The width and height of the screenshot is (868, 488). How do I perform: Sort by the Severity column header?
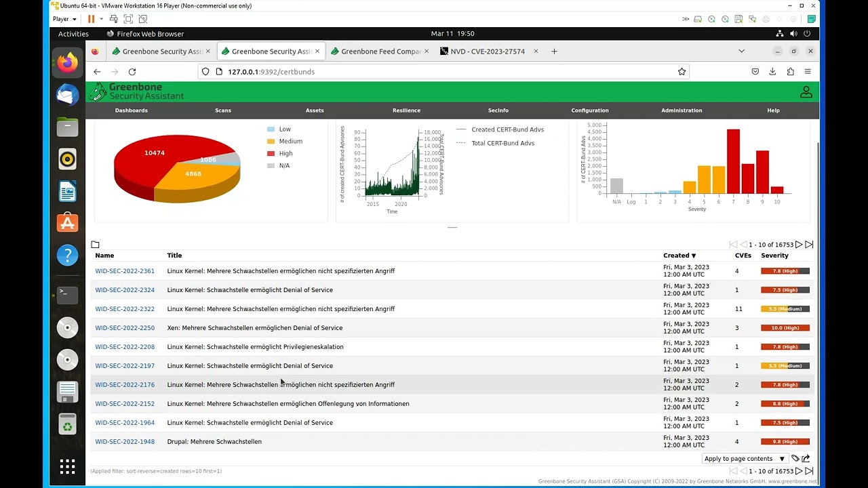(x=774, y=256)
